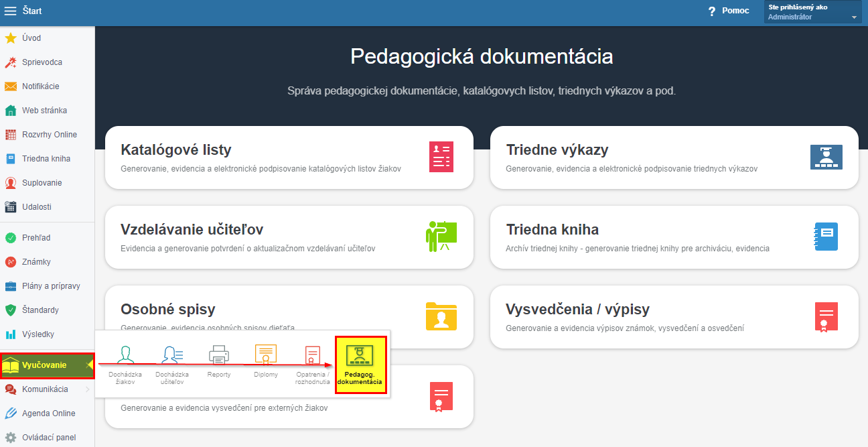Select Sprievodca in the sidebar

point(42,62)
